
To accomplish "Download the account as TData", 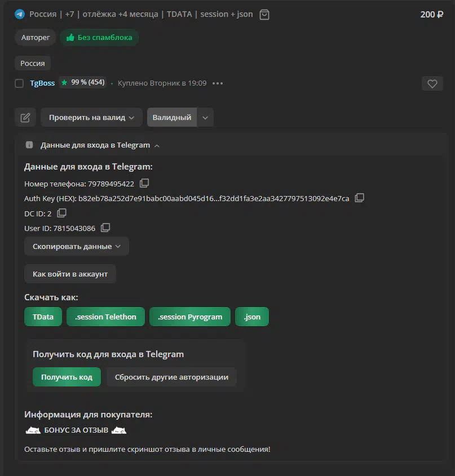I will [x=43, y=317].
